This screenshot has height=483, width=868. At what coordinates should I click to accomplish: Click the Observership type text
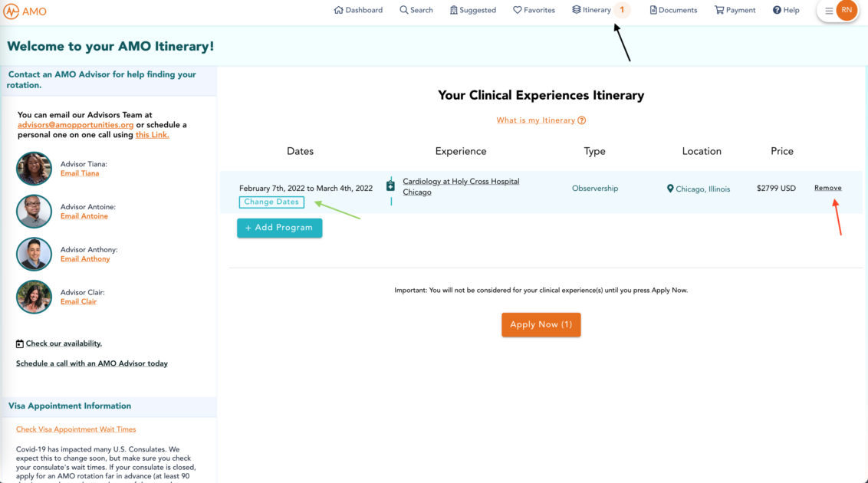595,189
